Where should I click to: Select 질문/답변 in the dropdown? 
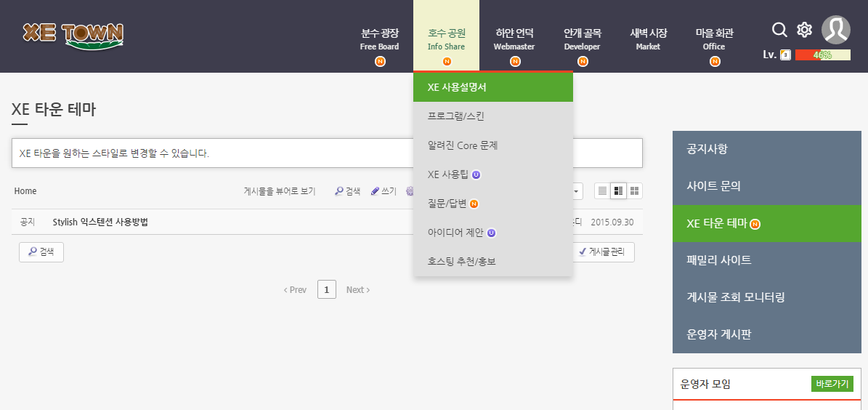pos(493,204)
